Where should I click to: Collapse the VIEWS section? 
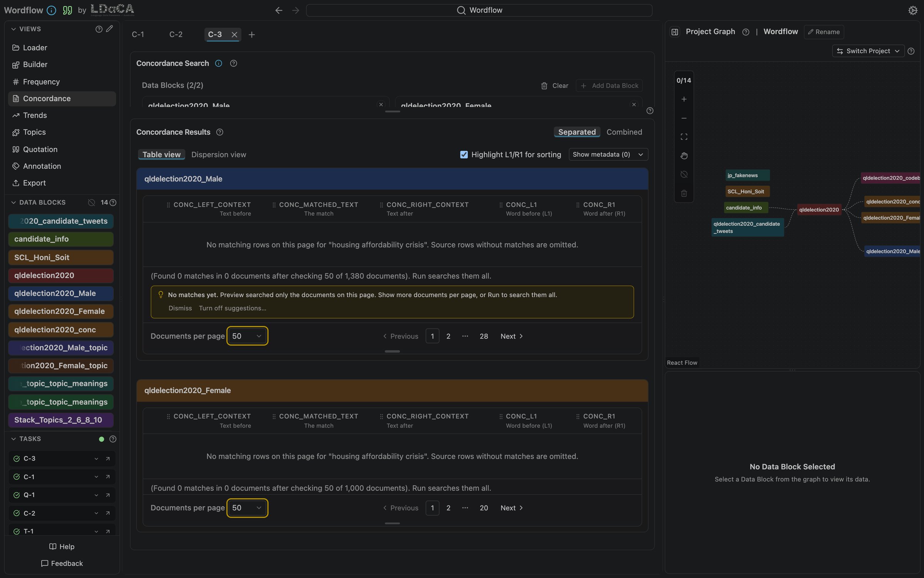point(13,29)
